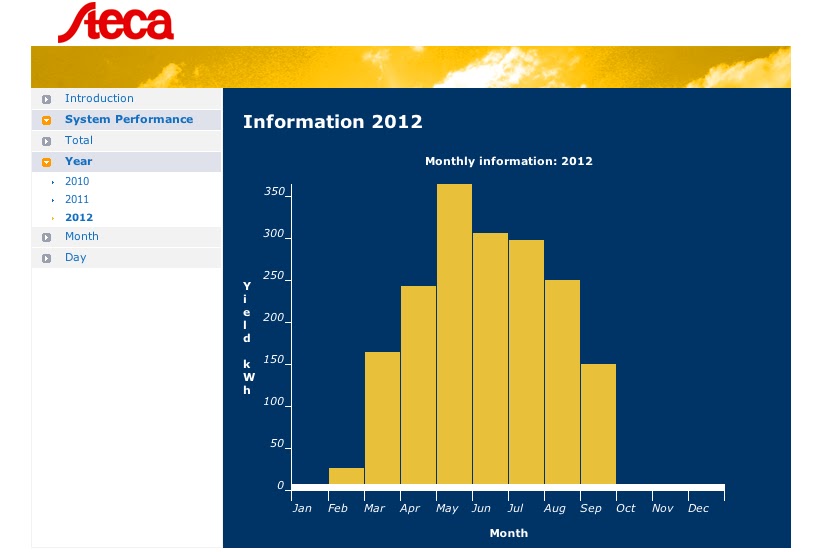Click the 'Nov' axis label
820x552 pixels.
[662, 508]
